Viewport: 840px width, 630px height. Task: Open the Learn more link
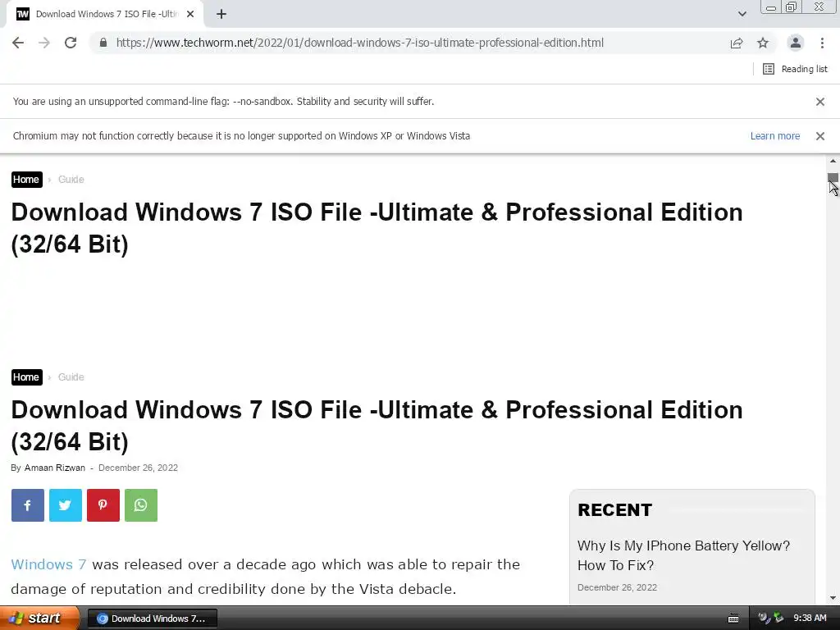pyautogui.click(x=774, y=136)
